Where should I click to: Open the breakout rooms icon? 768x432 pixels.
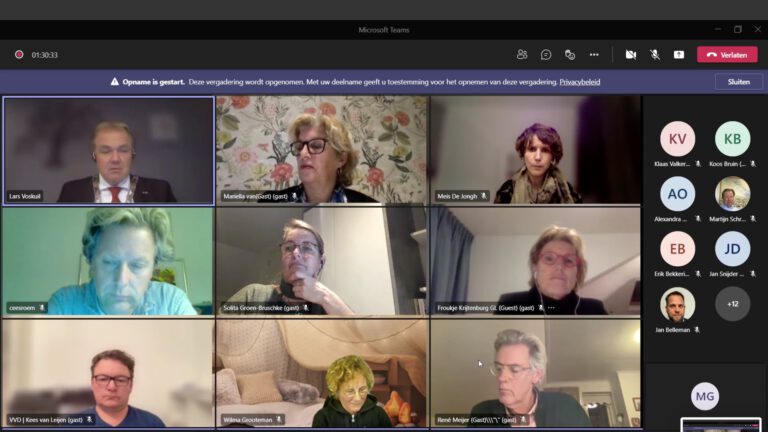click(570, 54)
